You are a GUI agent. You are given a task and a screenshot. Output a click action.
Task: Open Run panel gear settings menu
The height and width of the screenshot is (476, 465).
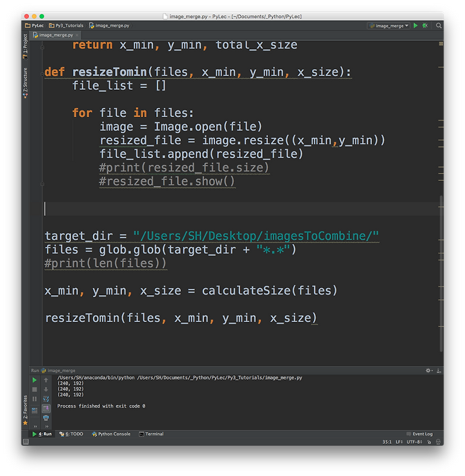(429, 370)
